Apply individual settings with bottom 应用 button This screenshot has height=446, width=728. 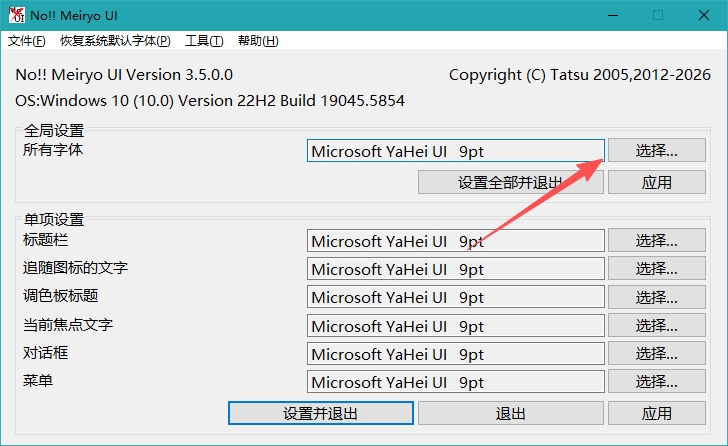[x=656, y=413]
